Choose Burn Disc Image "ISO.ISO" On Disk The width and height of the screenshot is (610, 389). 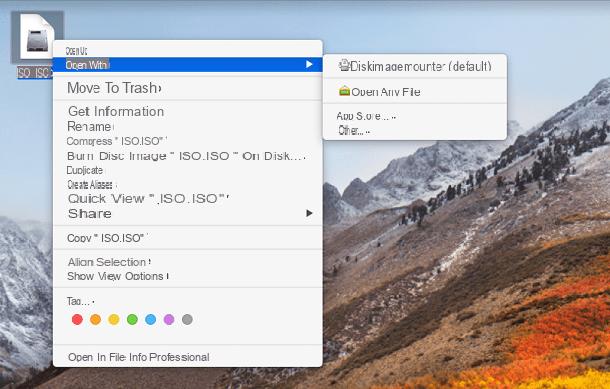[188, 156]
